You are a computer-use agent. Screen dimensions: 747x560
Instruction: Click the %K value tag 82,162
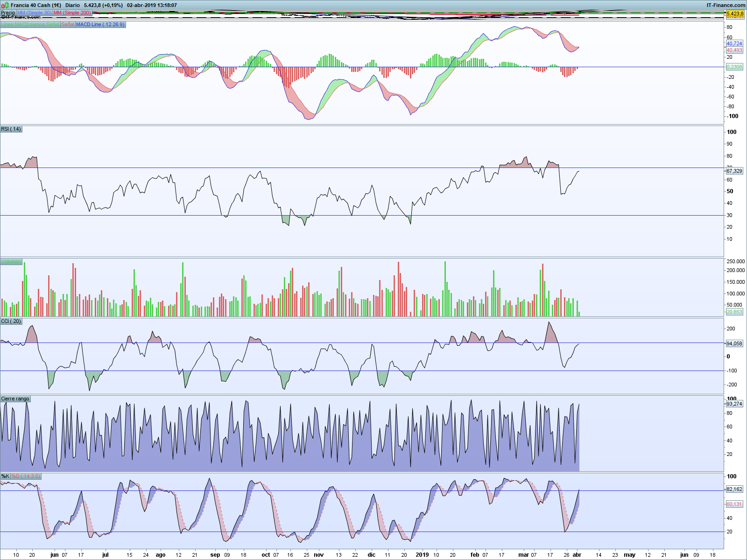tap(734, 489)
